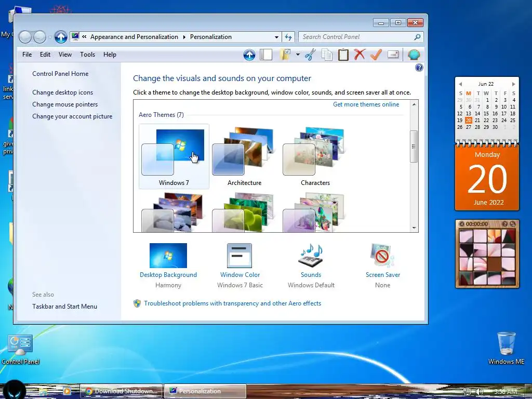Click the Copy pages icon
Image resolution: width=532 pixels, height=399 pixels.
[x=327, y=55]
